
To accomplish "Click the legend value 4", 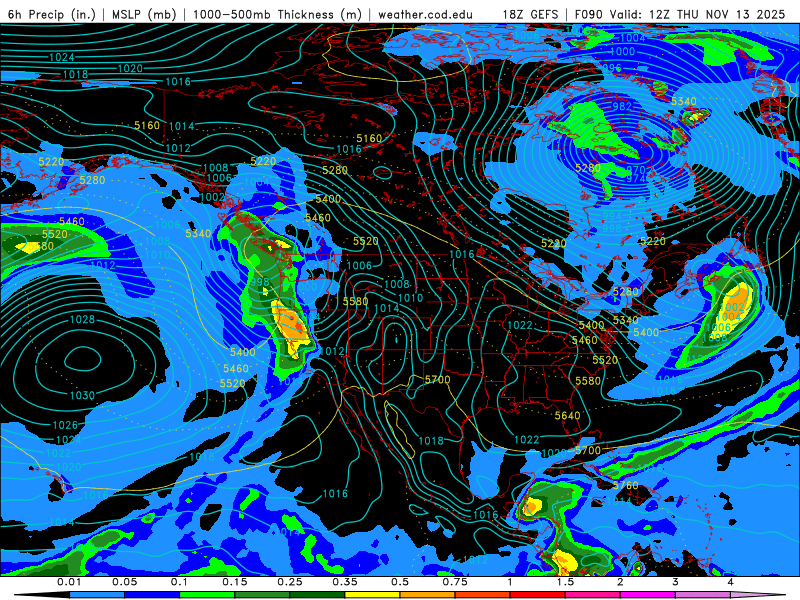I will click(x=731, y=582).
